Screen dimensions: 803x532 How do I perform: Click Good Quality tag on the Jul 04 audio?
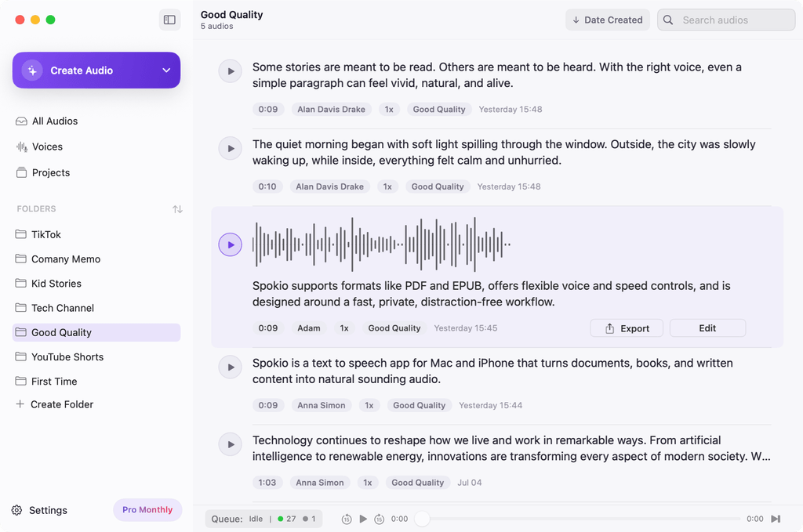[417, 483]
